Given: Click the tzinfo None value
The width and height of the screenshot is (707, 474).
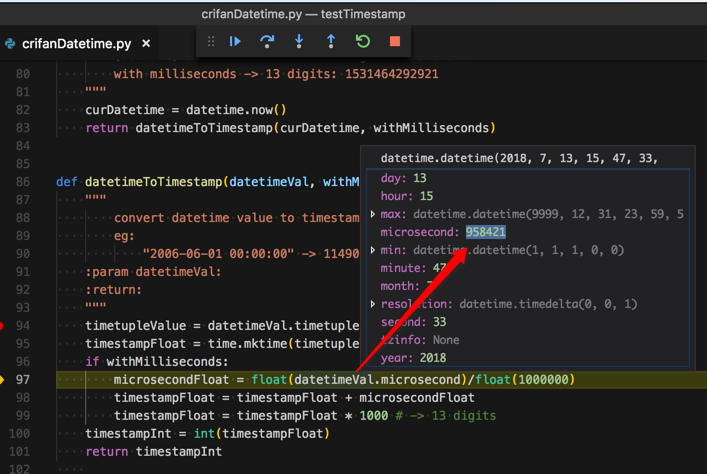Looking at the screenshot, I should point(446,340).
